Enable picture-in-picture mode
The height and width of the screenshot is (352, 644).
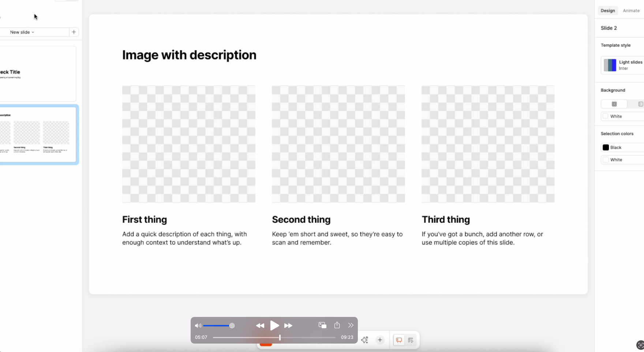(322, 325)
